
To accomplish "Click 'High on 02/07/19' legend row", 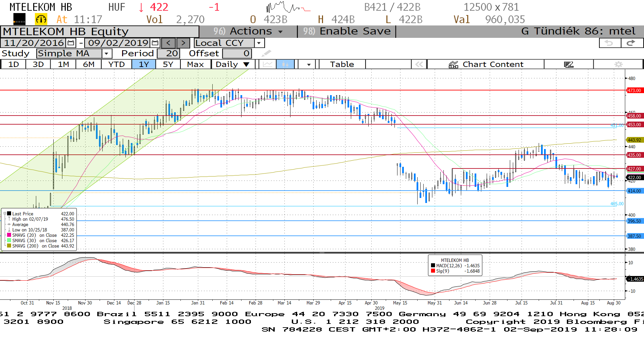I will point(41,219).
